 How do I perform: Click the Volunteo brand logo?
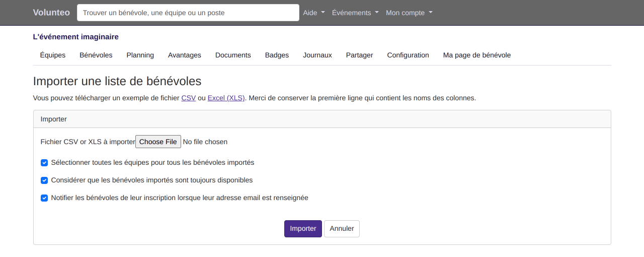point(51,13)
